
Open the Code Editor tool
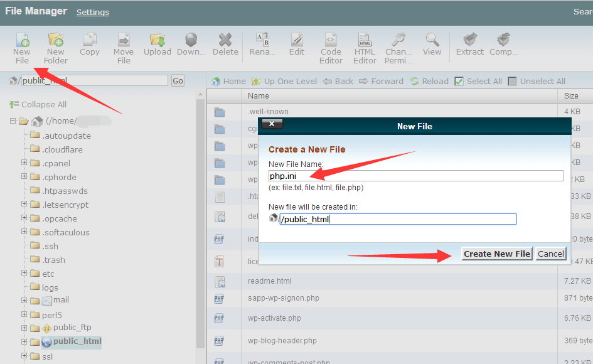point(331,45)
